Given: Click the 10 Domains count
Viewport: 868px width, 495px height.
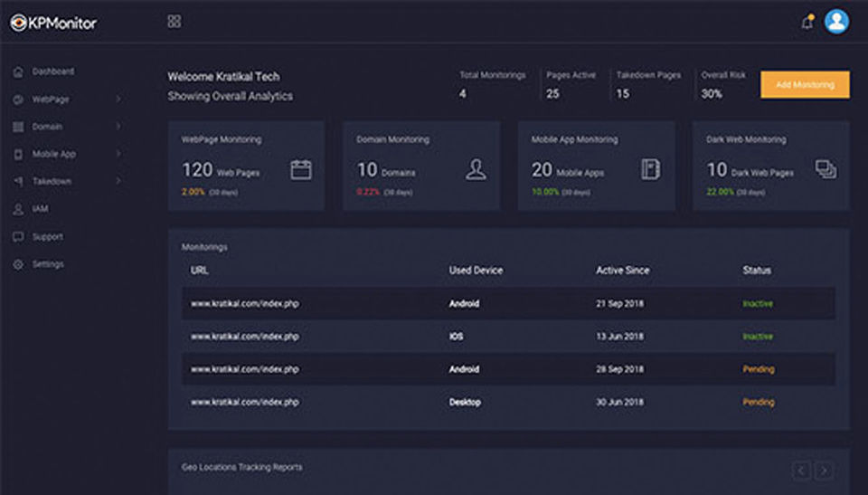Looking at the screenshot, I should (x=386, y=170).
